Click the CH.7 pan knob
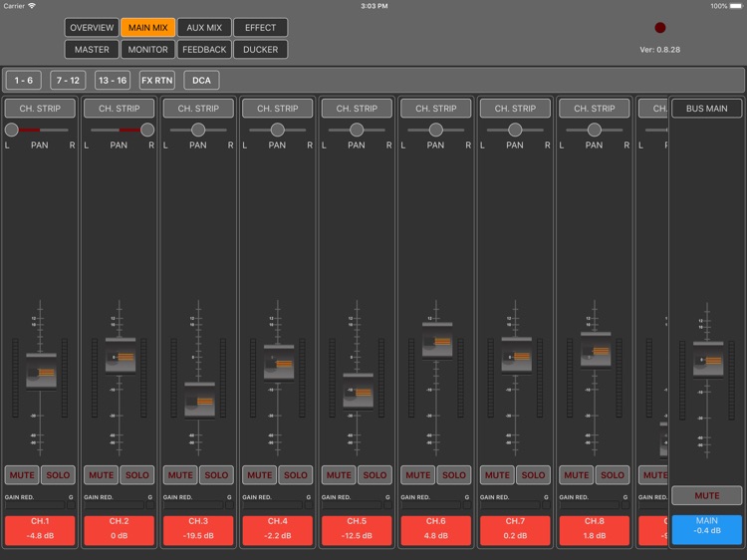This screenshot has width=747, height=560. coord(515,130)
